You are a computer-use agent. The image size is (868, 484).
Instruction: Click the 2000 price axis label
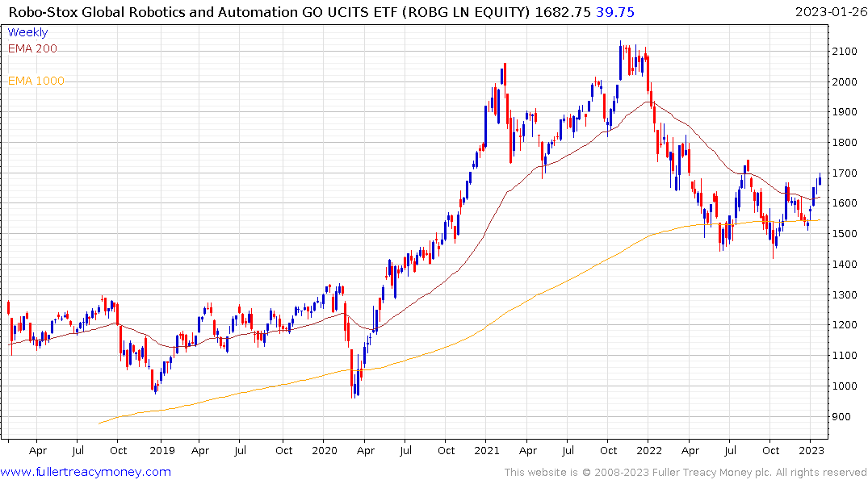[845, 81]
